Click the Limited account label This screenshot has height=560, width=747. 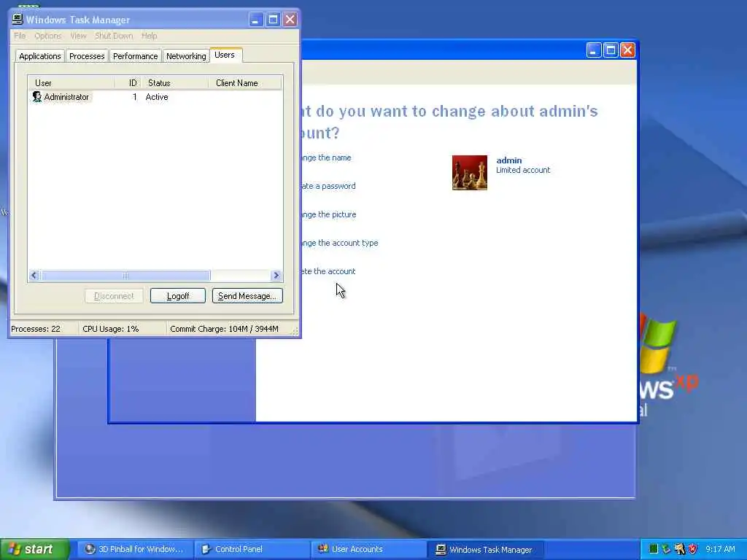(523, 170)
